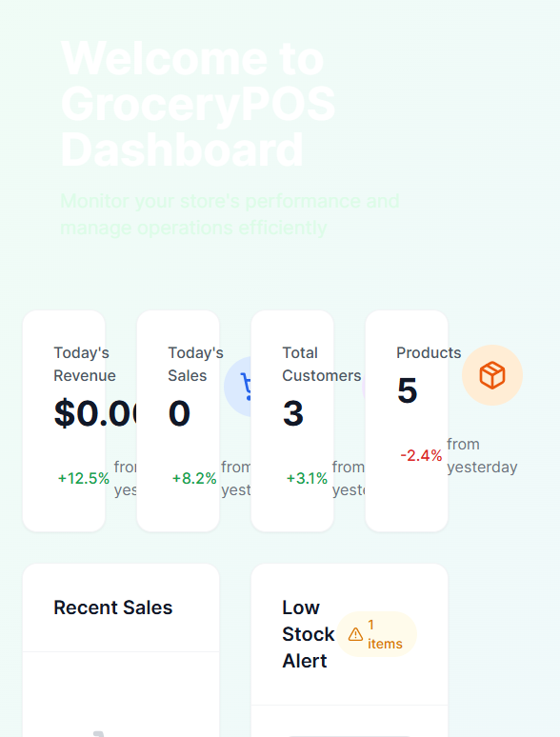Open the Total Customers card

point(292,421)
